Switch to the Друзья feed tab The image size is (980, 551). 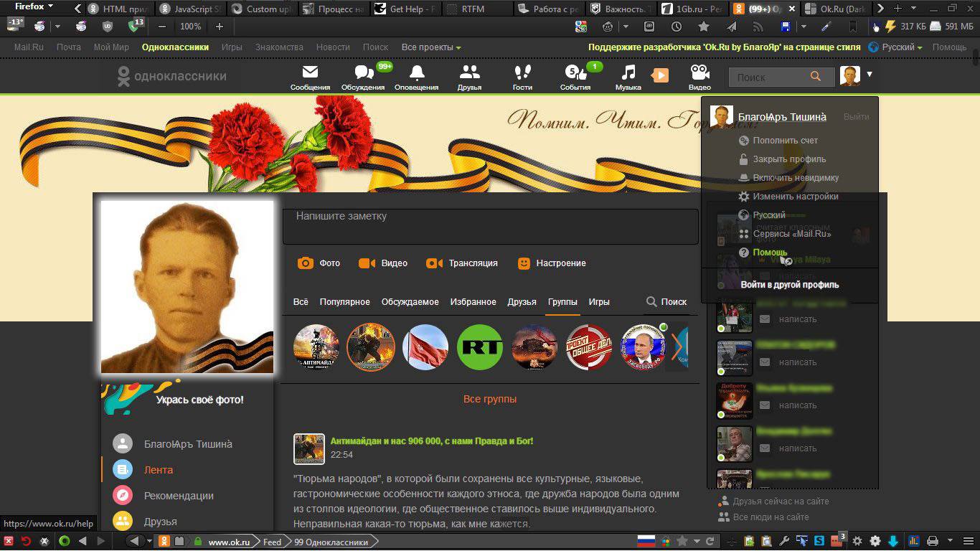(x=522, y=302)
